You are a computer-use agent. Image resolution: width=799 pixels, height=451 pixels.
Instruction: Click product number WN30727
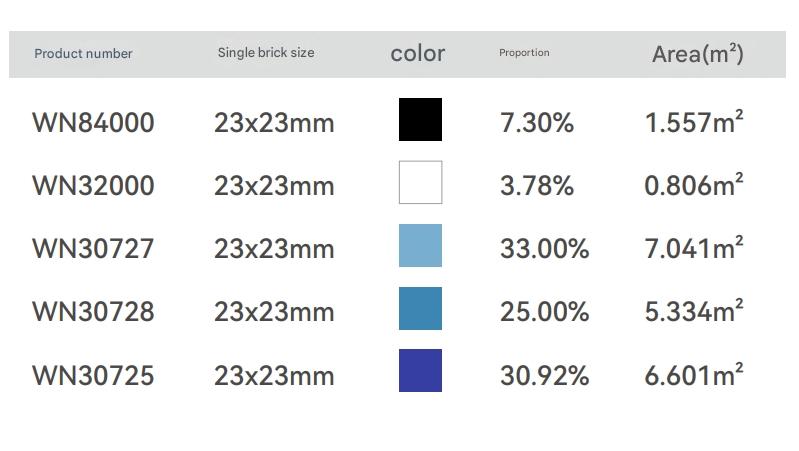(93, 249)
